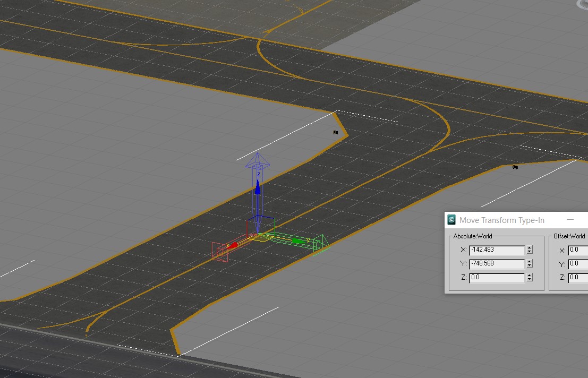Select the dark helper marker near the left road corner

tap(336, 132)
